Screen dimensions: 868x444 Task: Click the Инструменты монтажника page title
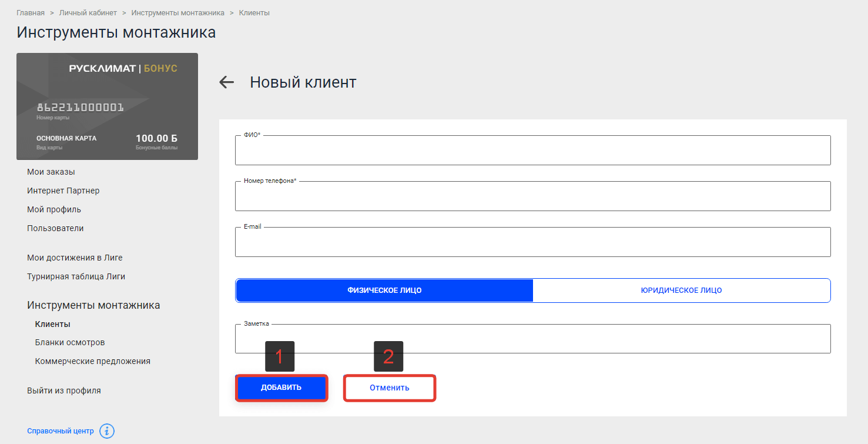116,32
